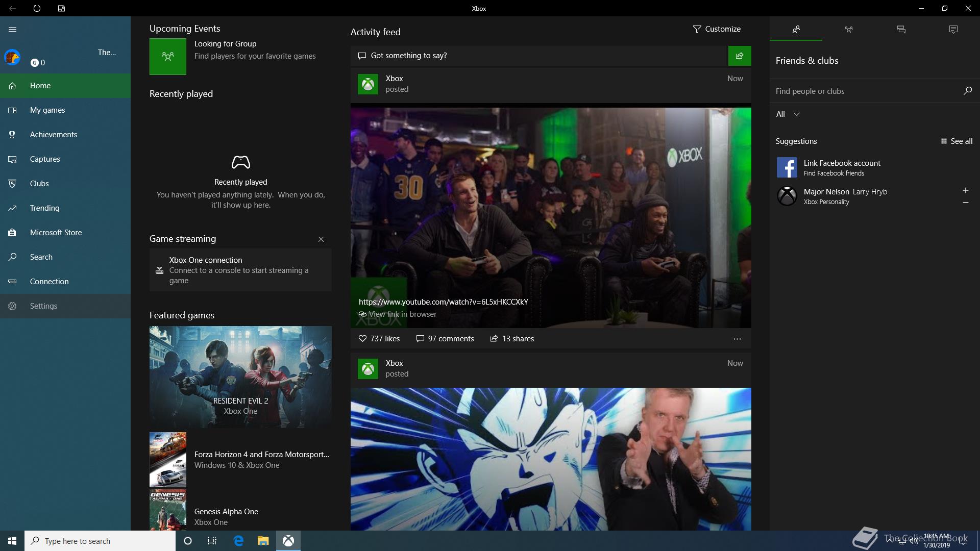Open My games section
Image resolution: width=980 pixels, height=551 pixels.
(x=65, y=110)
